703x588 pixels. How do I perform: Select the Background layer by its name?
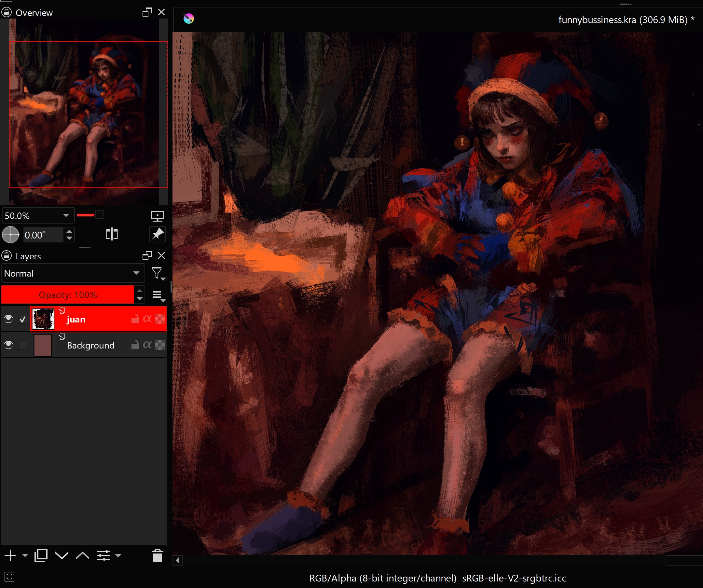coord(91,345)
